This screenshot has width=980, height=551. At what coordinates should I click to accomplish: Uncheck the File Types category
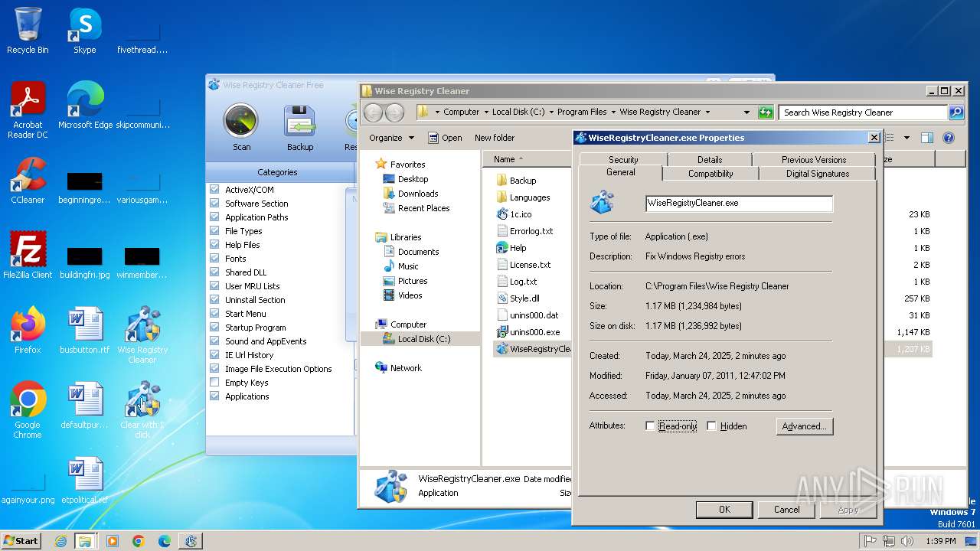coord(214,231)
